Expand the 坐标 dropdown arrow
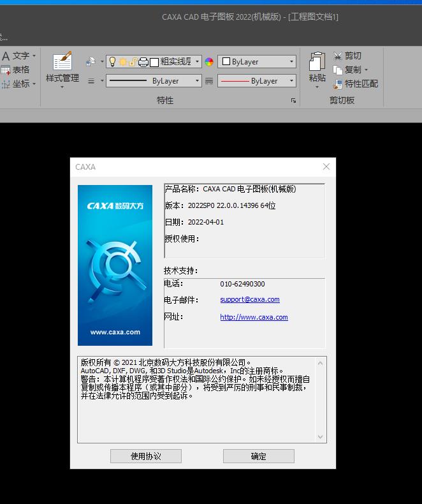Image resolution: width=422 pixels, height=504 pixels. [34, 84]
